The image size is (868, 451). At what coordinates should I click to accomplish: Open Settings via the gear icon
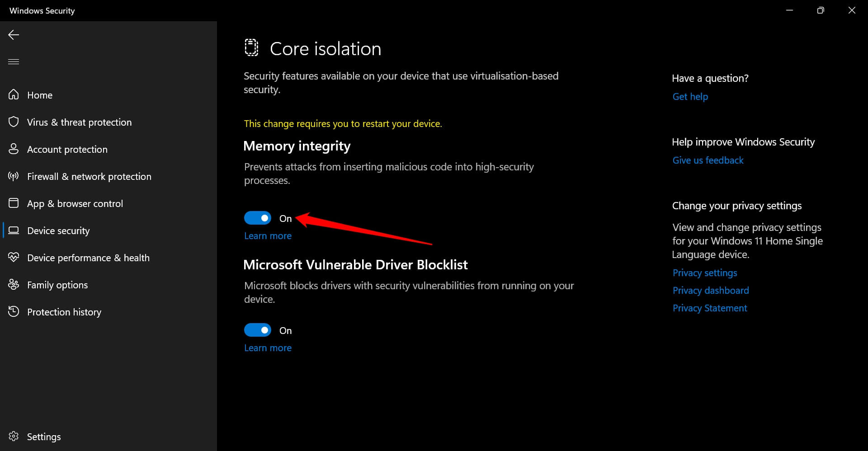click(x=14, y=436)
